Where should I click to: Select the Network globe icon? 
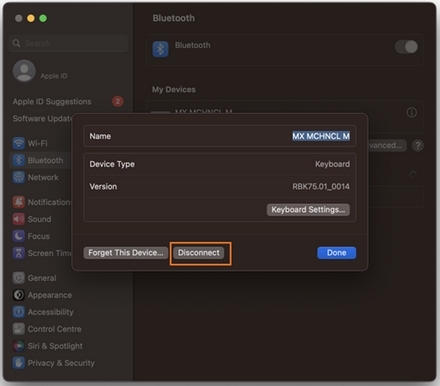tap(19, 177)
